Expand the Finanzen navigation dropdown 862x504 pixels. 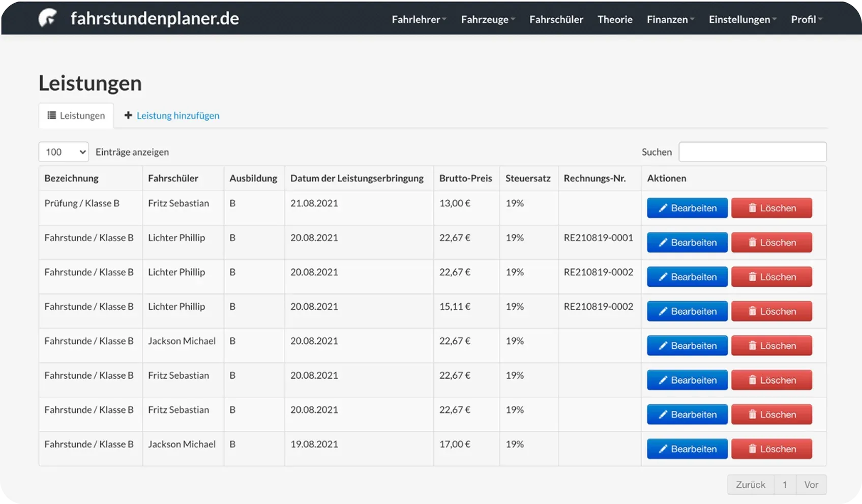[x=670, y=19]
